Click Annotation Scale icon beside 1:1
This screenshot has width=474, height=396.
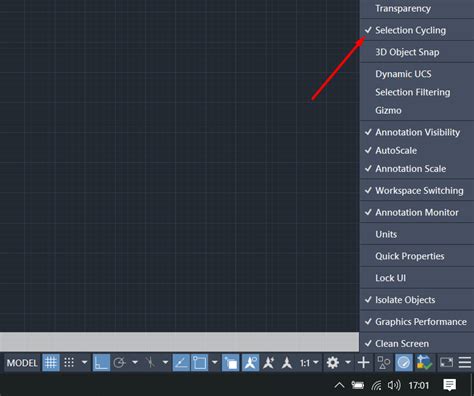click(x=287, y=362)
